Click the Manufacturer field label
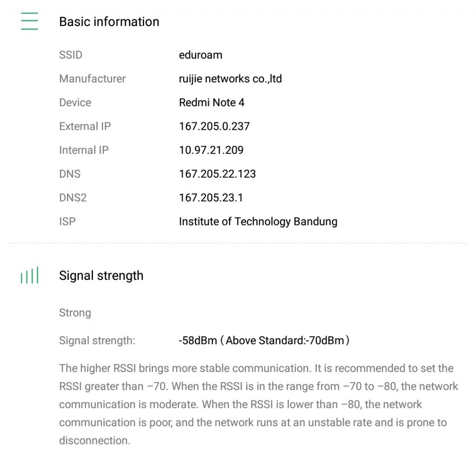The width and height of the screenshot is (476, 457). coord(92,79)
